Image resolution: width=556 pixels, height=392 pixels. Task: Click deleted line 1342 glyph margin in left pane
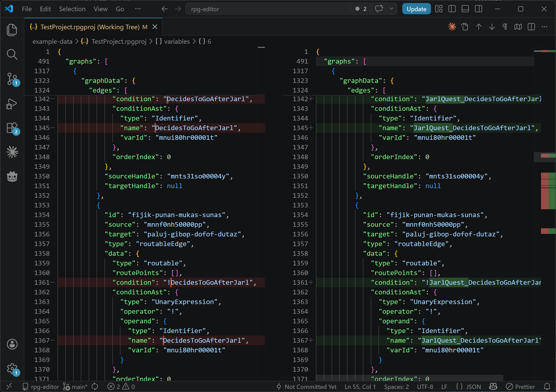(x=53, y=99)
